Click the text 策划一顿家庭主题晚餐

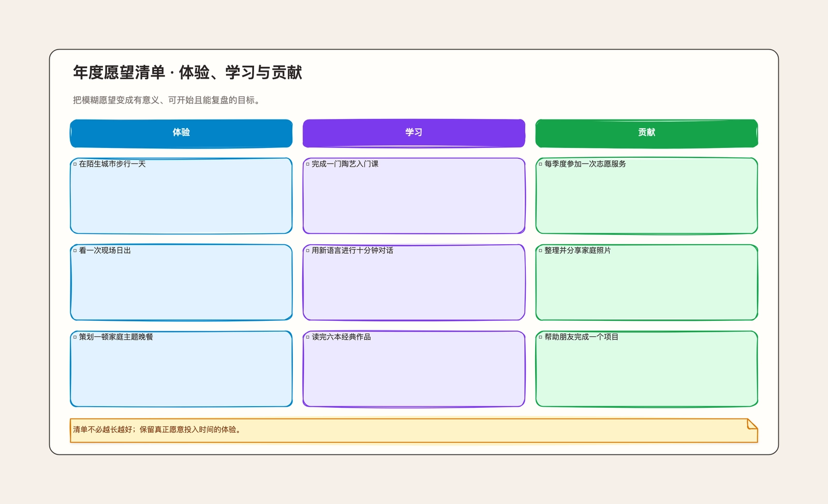click(x=116, y=337)
